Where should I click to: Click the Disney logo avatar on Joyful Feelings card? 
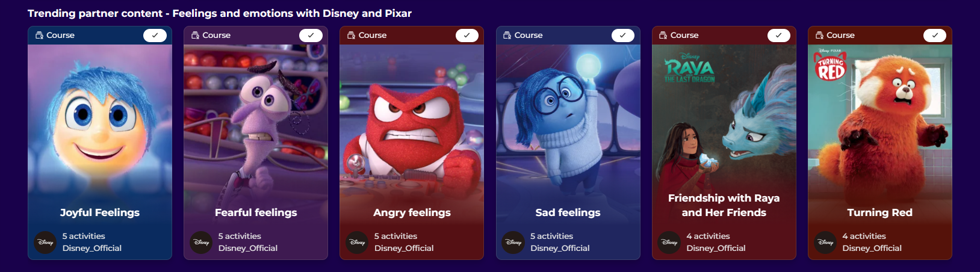tap(45, 243)
